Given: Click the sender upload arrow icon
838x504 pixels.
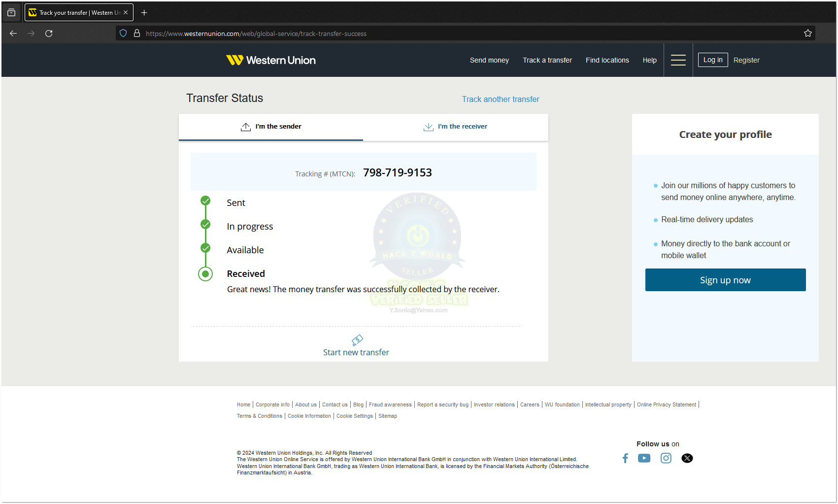Looking at the screenshot, I should [x=246, y=127].
